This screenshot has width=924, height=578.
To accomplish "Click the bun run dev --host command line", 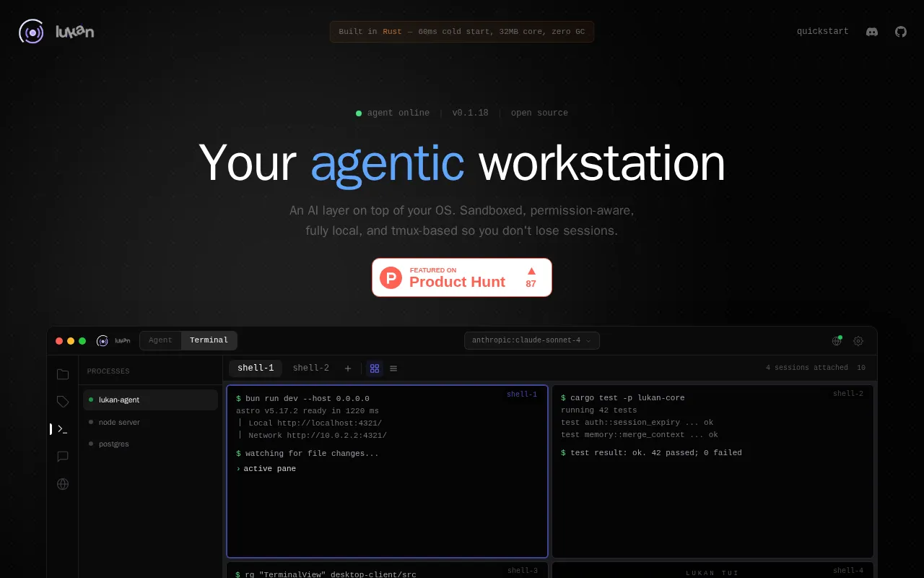I will coord(302,399).
